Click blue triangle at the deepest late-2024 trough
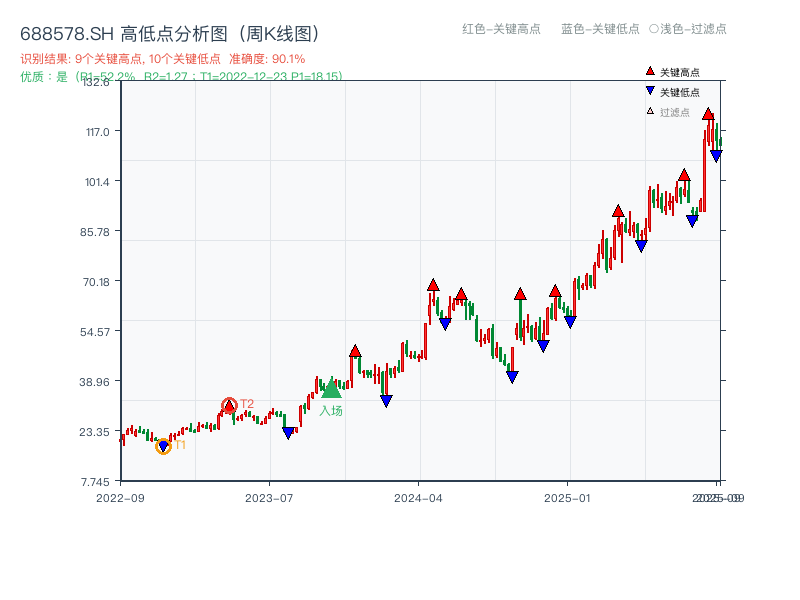 [x=512, y=377]
